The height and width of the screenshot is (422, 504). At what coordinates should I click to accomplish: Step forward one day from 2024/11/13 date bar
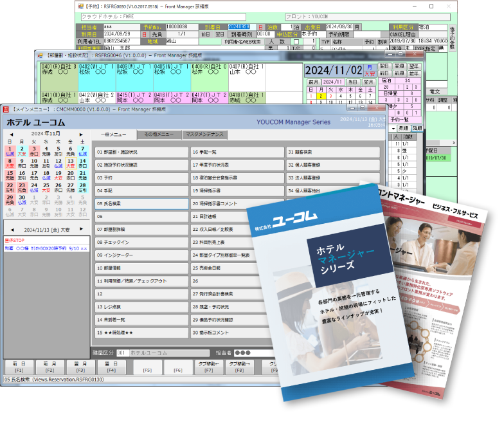[x=81, y=229]
